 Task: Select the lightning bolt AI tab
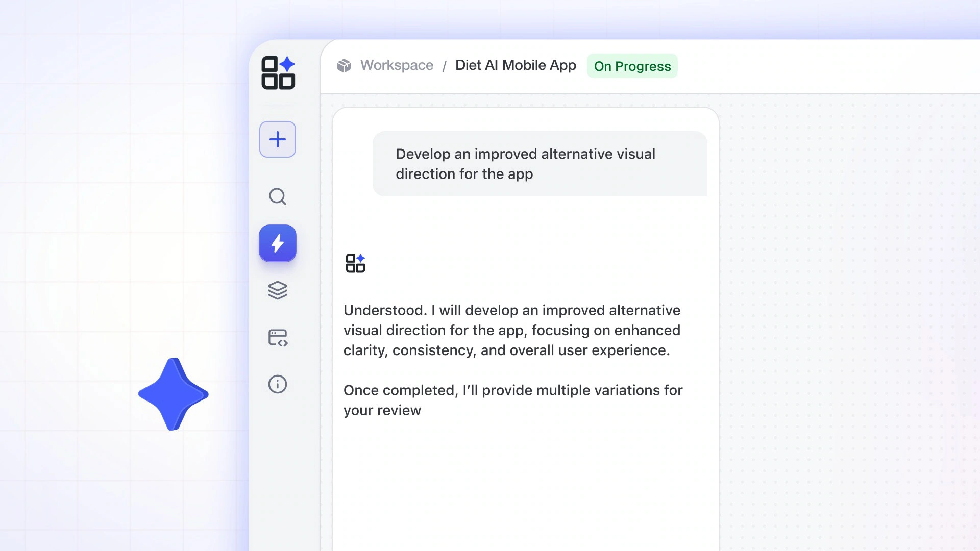coord(278,243)
